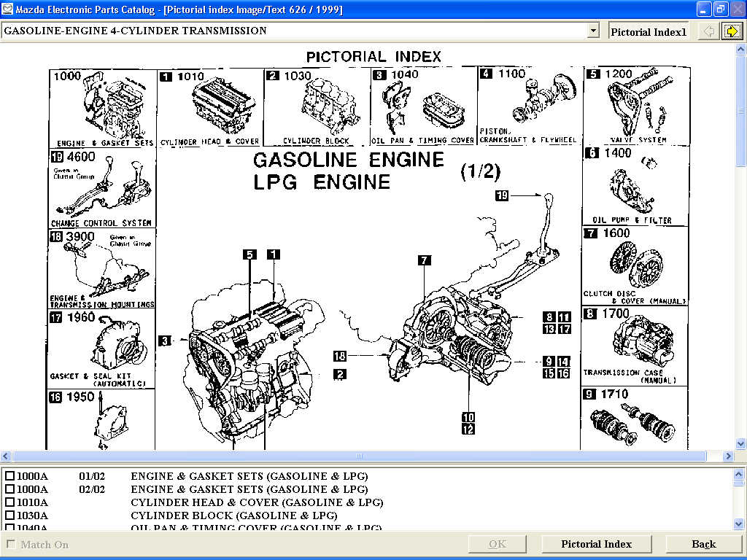Open the 1010 Cylinder Head & Cover thumbnail
Viewport: 747px width, 560px height.
coord(210,108)
